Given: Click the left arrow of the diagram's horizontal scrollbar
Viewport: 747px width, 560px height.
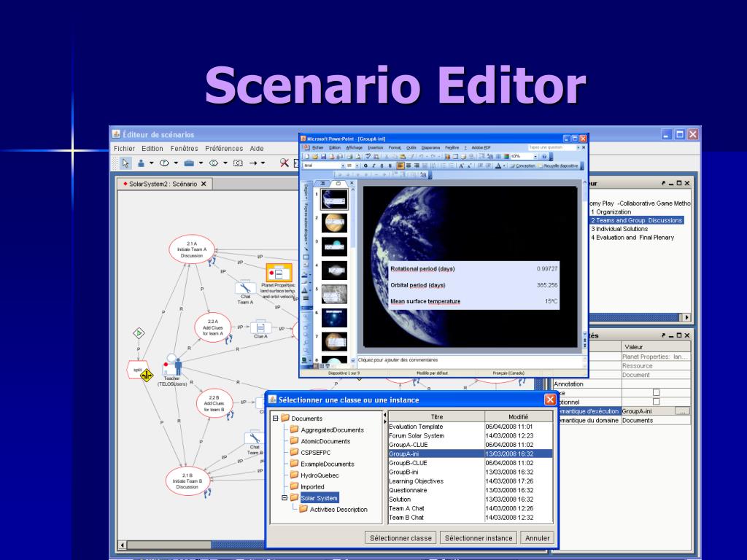Looking at the screenshot, I should (x=123, y=545).
